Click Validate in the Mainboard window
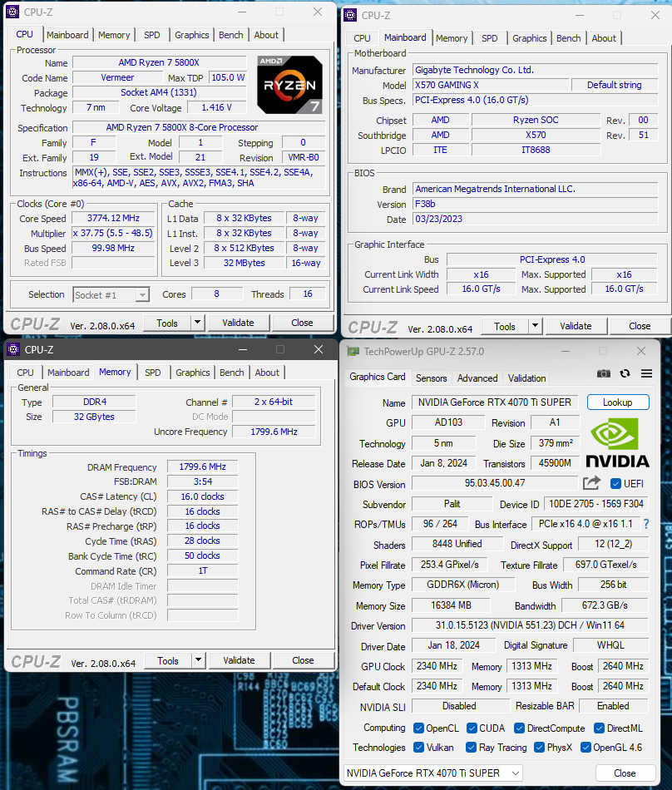The height and width of the screenshot is (790, 672). tap(576, 326)
